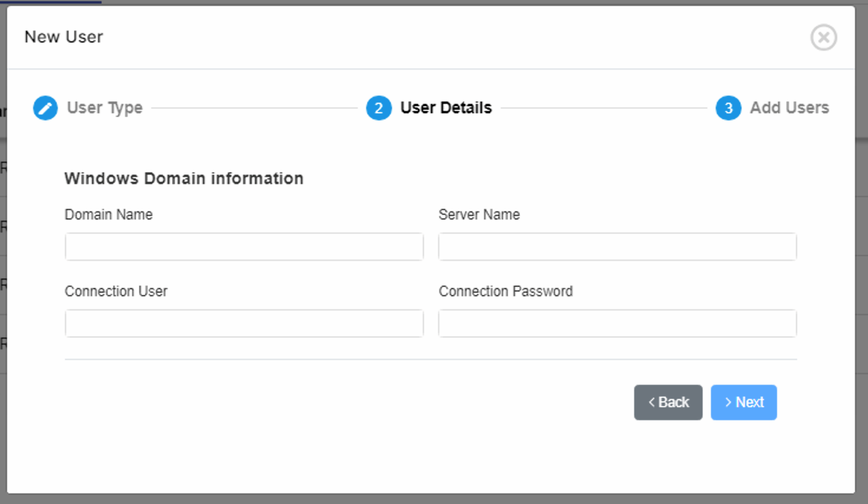Screen dimensions: 868x504
Task: Focus the Connection User field
Action: (244, 323)
